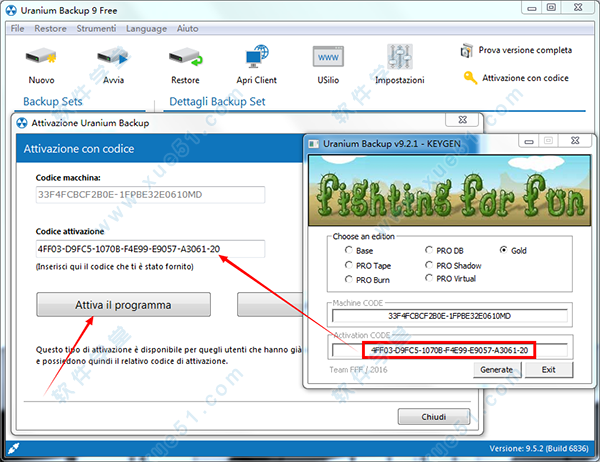The image size is (600, 462).
Task: Click Prova versione completa link
Action: point(525,50)
